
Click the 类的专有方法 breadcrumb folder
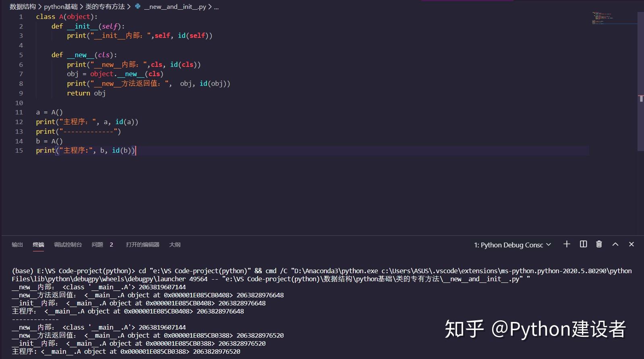tap(105, 6)
